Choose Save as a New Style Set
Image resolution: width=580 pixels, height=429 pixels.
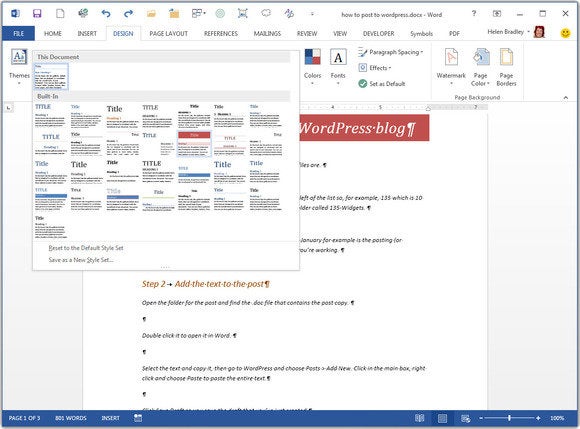click(x=81, y=260)
